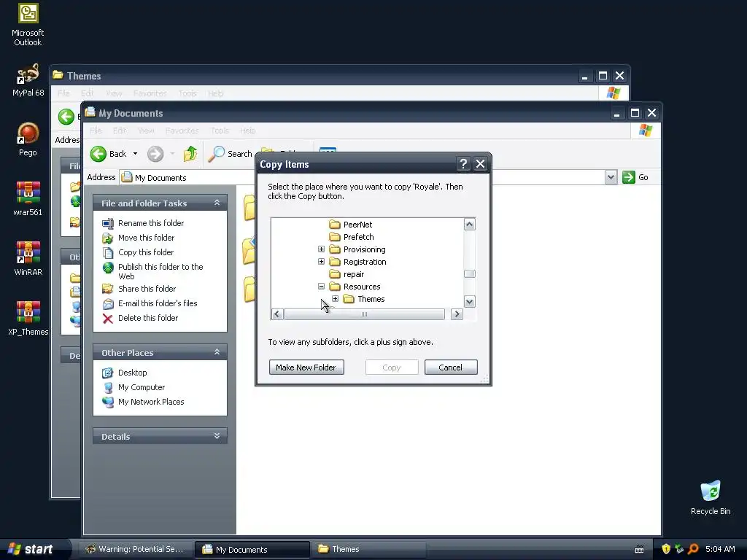Open the Recycle Bin
The height and width of the screenshot is (560, 747).
click(x=711, y=497)
